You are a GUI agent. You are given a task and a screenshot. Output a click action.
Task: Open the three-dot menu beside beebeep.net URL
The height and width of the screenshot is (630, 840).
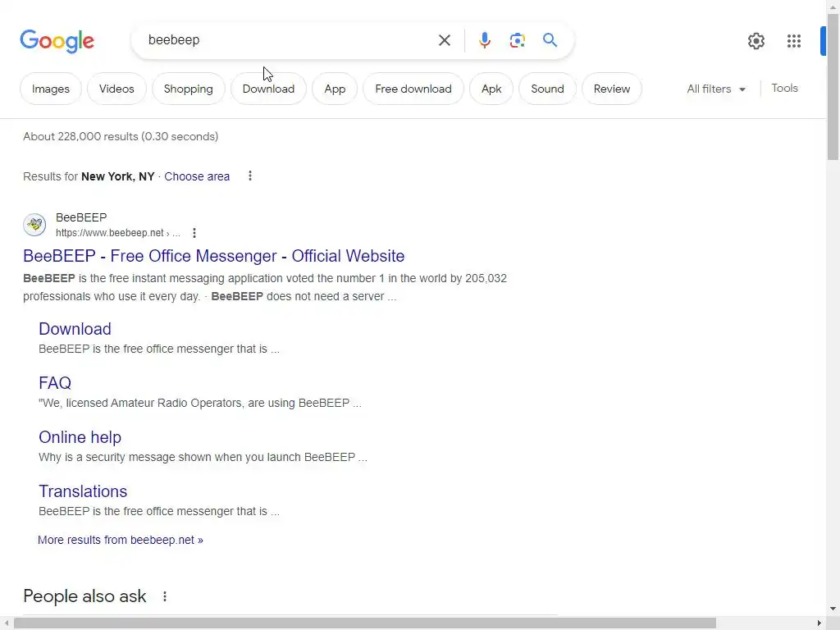coord(194,232)
